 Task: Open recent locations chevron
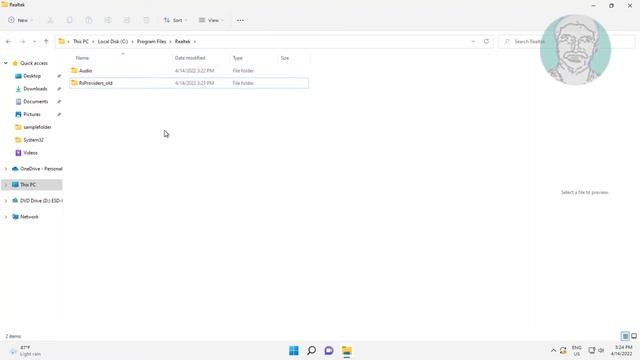(34, 42)
